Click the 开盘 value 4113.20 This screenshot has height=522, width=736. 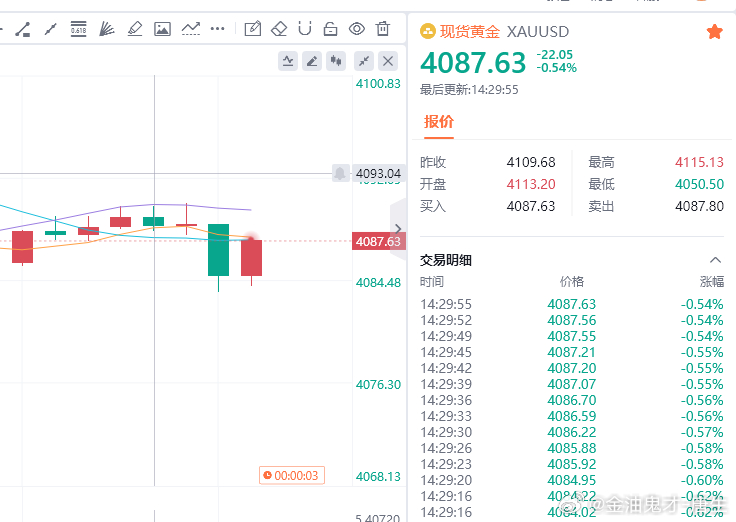coord(531,184)
